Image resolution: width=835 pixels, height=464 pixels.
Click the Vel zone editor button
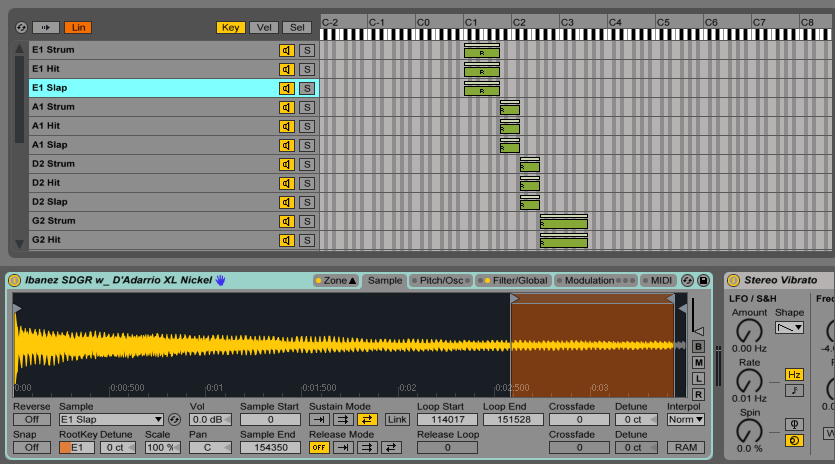[263, 27]
